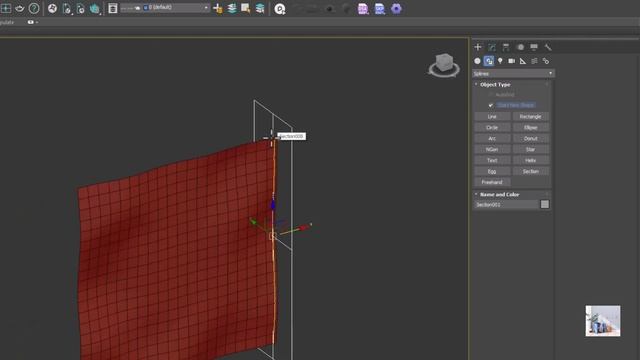Open the Hierarchy panel tab
640x360 pixels.
coord(506,47)
